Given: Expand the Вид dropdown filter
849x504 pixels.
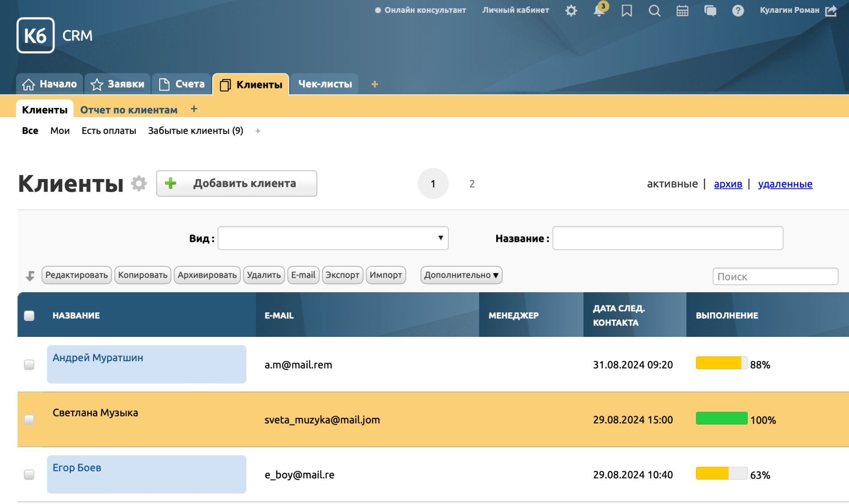Looking at the screenshot, I should coord(333,238).
